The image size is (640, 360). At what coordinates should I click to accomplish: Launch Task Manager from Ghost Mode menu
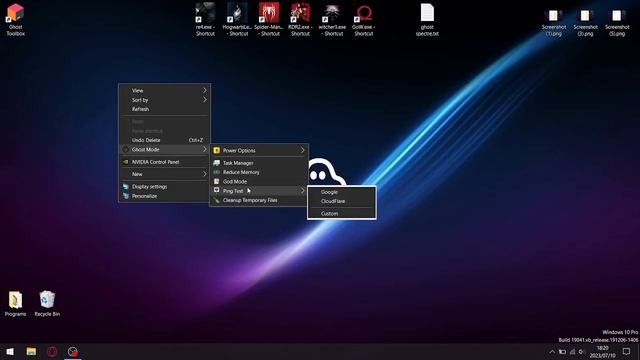pos(259,163)
